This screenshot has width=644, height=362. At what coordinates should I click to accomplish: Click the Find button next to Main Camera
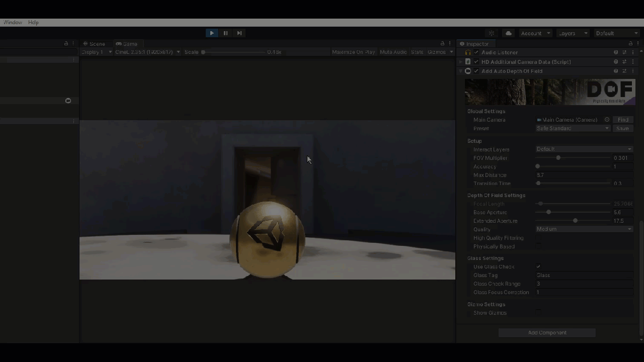tap(623, 120)
